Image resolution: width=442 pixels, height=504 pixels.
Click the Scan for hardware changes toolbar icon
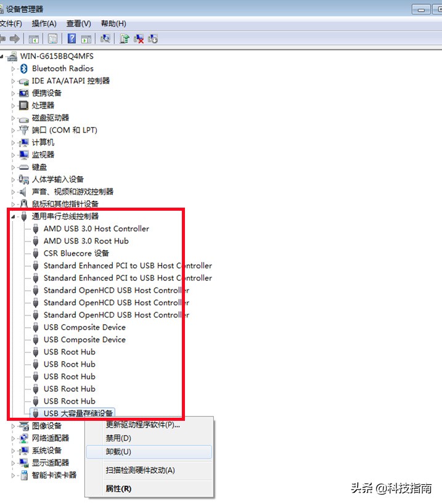pos(105,39)
